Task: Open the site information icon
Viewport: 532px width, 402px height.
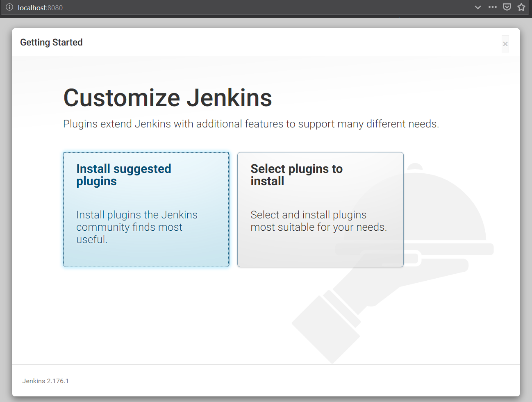Action: click(9, 7)
